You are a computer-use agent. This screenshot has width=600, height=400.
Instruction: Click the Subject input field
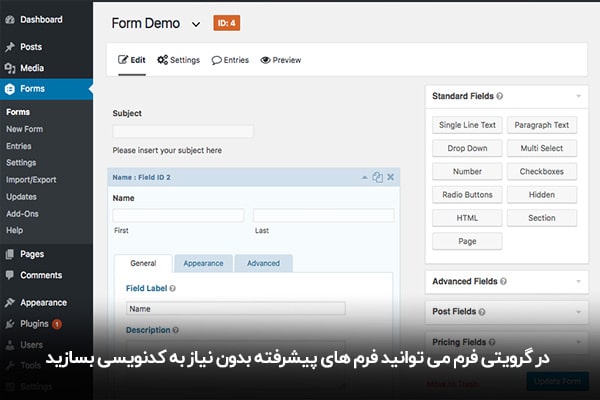(x=183, y=131)
